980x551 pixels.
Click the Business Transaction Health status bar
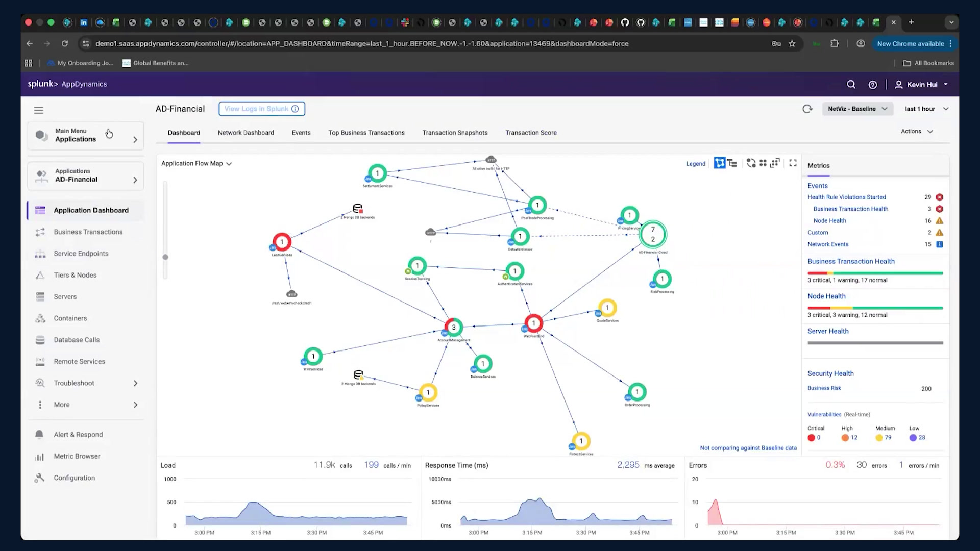tap(875, 273)
